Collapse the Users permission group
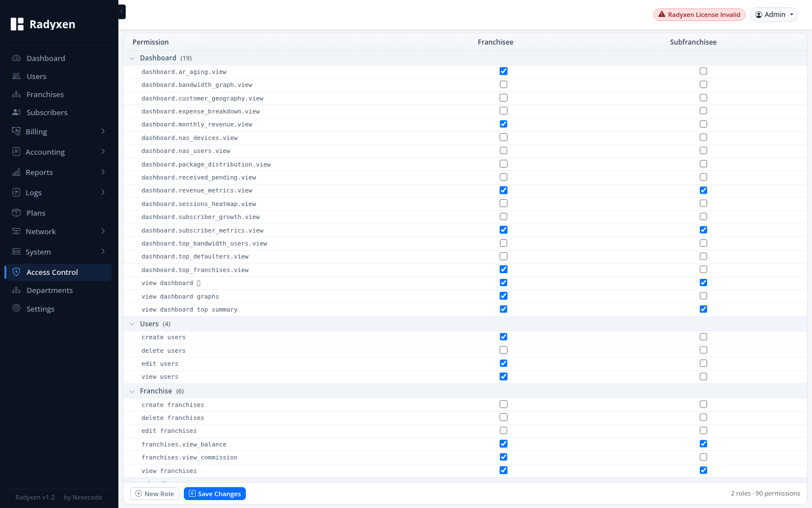This screenshot has width=812, height=508. 132,324
